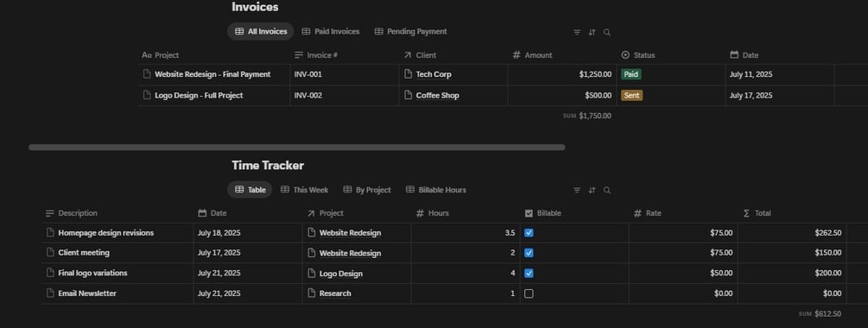Click page icon beside Website Redesign - Final Payment
This screenshot has width=868, height=328.
coord(147,74)
